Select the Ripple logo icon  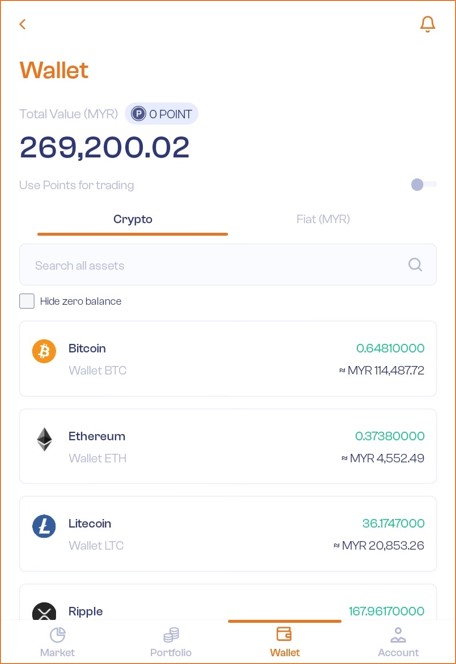coord(44,611)
